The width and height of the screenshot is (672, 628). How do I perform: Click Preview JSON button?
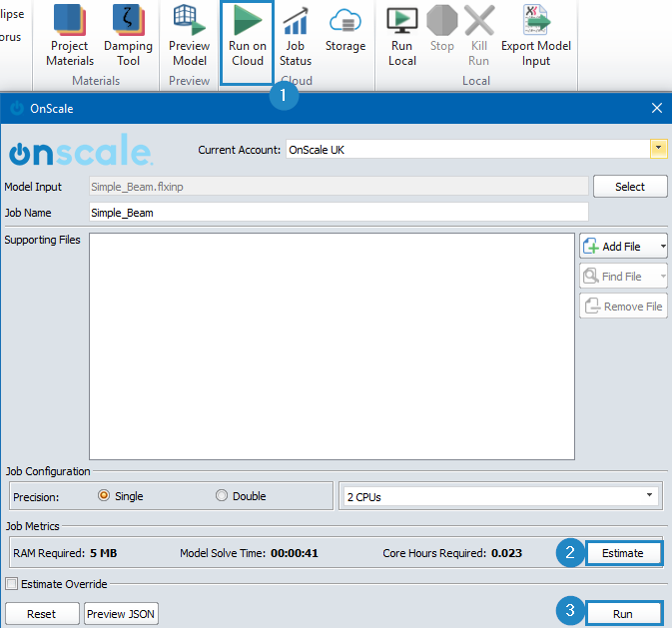click(121, 613)
